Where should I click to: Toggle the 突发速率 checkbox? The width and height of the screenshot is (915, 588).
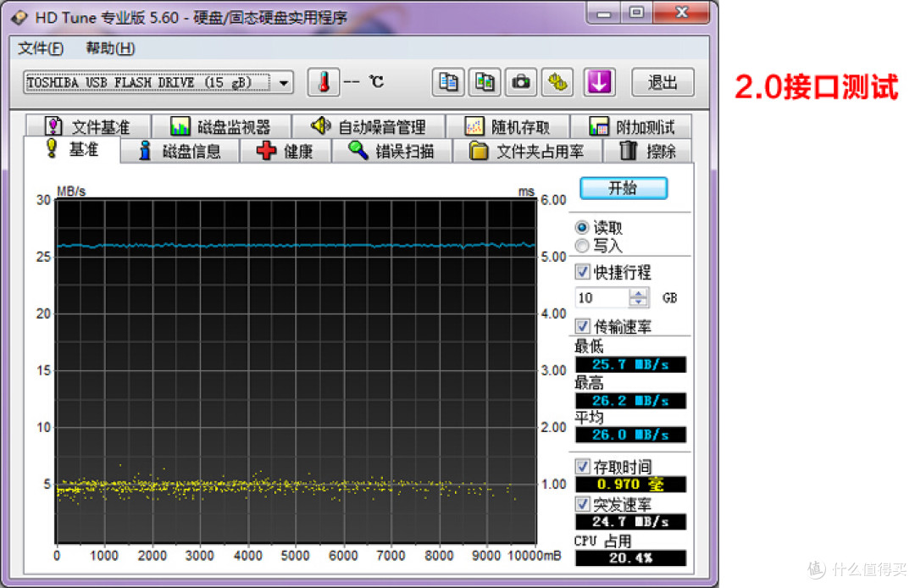(x=582, y=503)
